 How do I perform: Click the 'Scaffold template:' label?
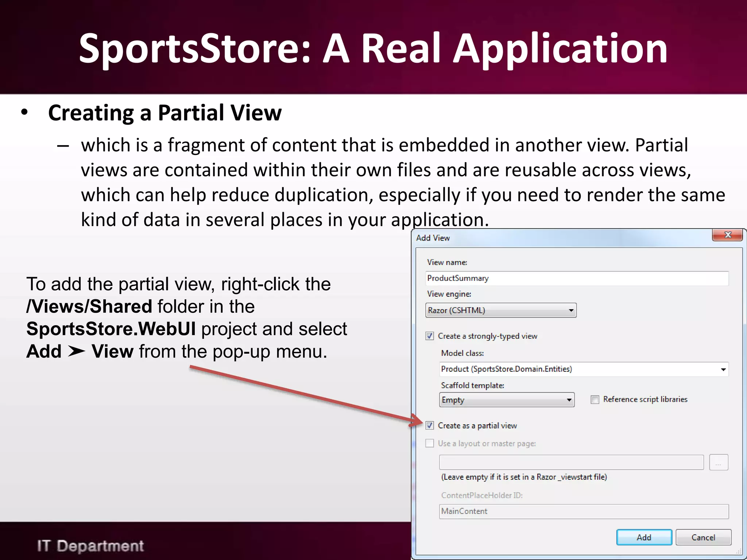pos(473,385)
